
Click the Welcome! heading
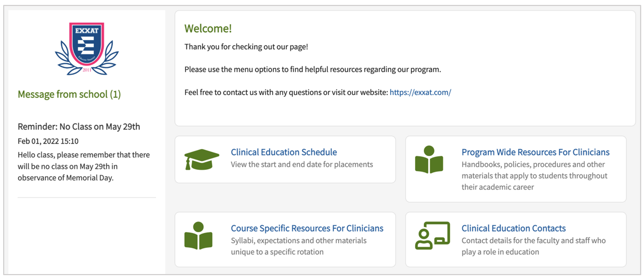pos(208,29)
